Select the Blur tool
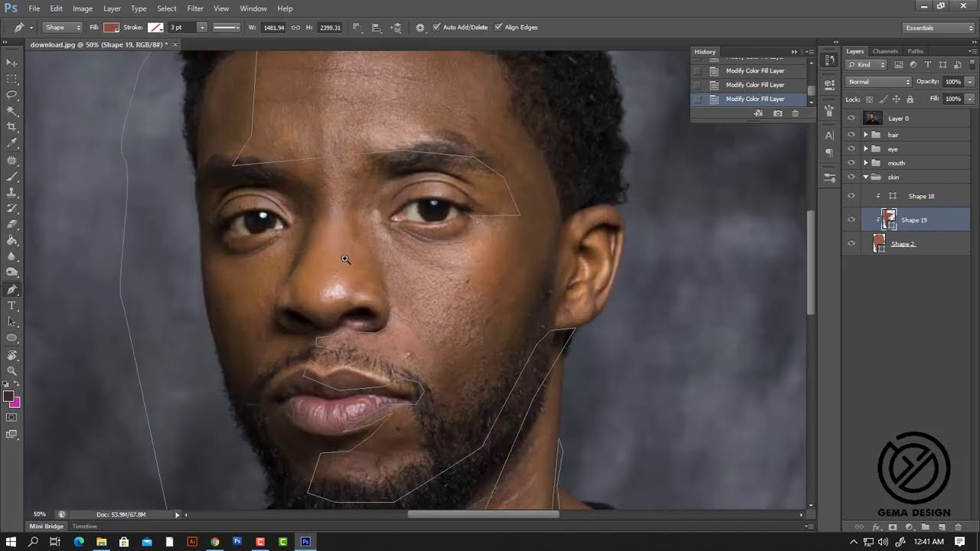 pyautogui.click(x=11, y=257)
